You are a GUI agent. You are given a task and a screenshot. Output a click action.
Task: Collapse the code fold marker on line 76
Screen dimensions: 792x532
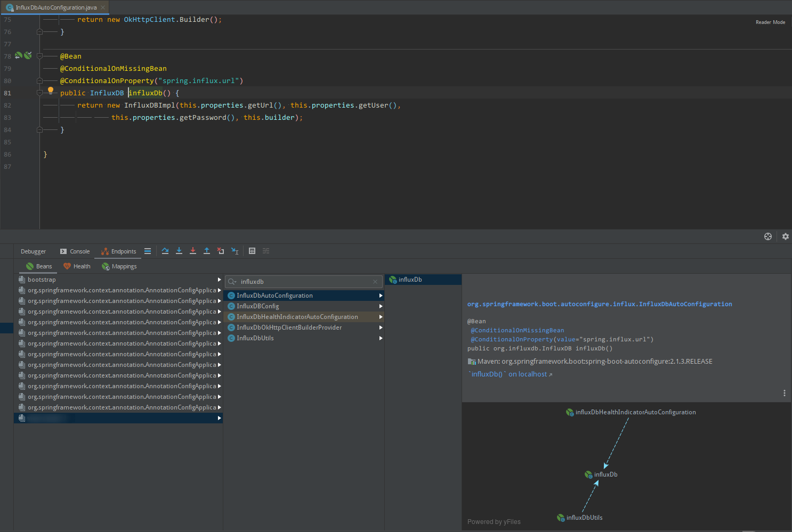click(x=39, y=32)
